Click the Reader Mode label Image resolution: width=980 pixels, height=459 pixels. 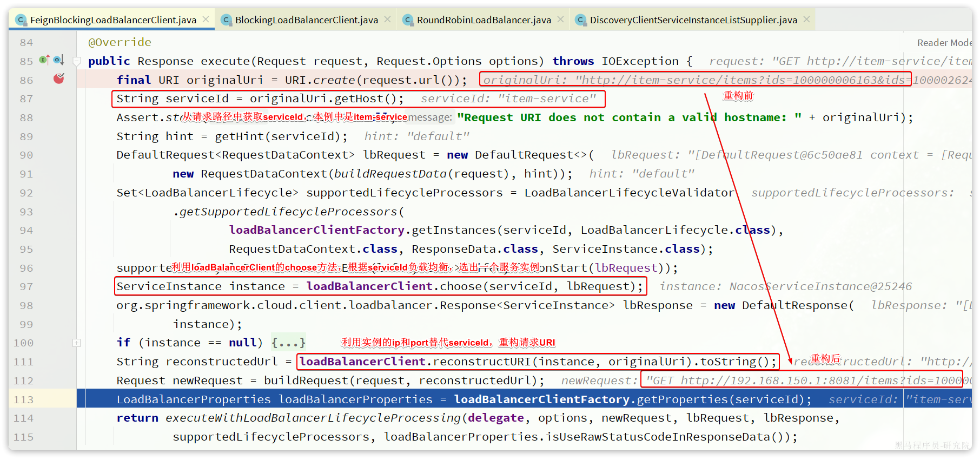[944, 43]
